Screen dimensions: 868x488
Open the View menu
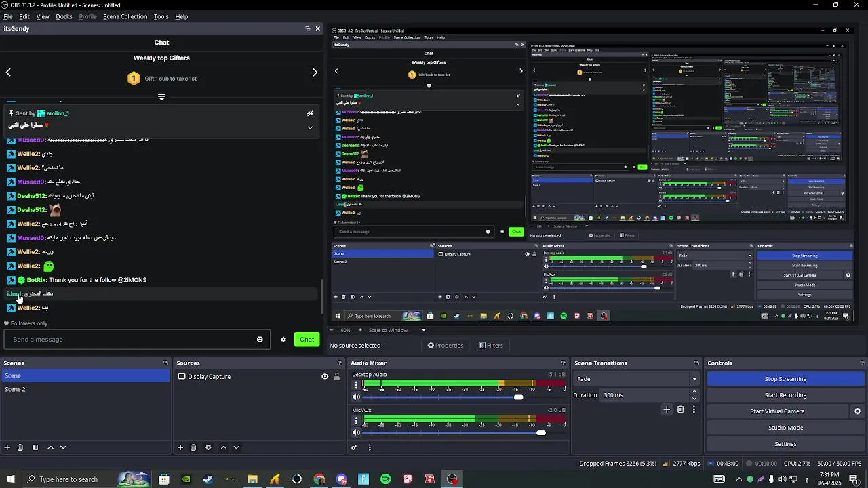coord(43,16)
